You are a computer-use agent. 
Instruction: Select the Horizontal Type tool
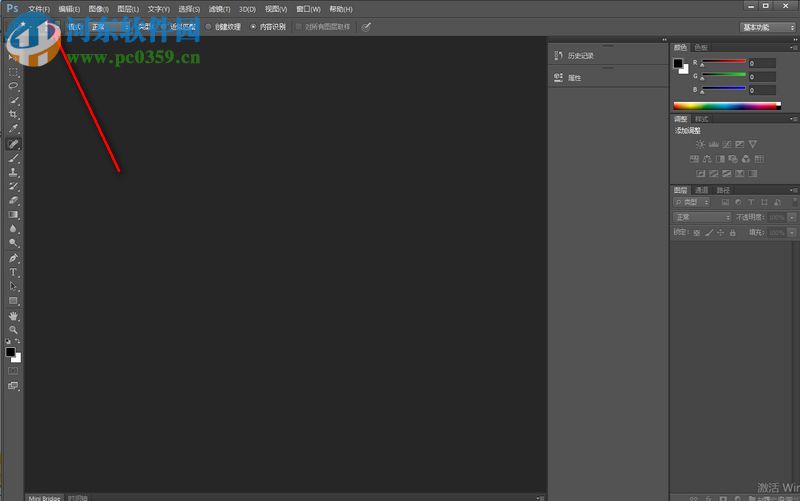[x=13, y=272]
